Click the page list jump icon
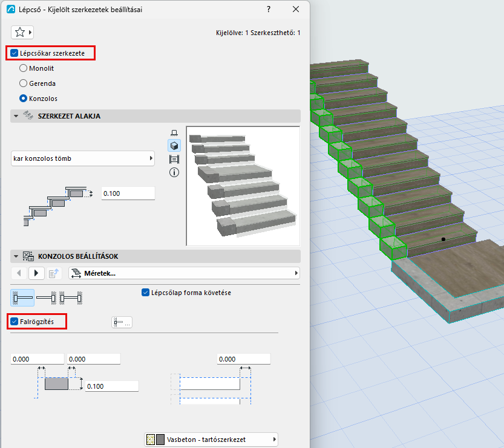 coord(54,273)
